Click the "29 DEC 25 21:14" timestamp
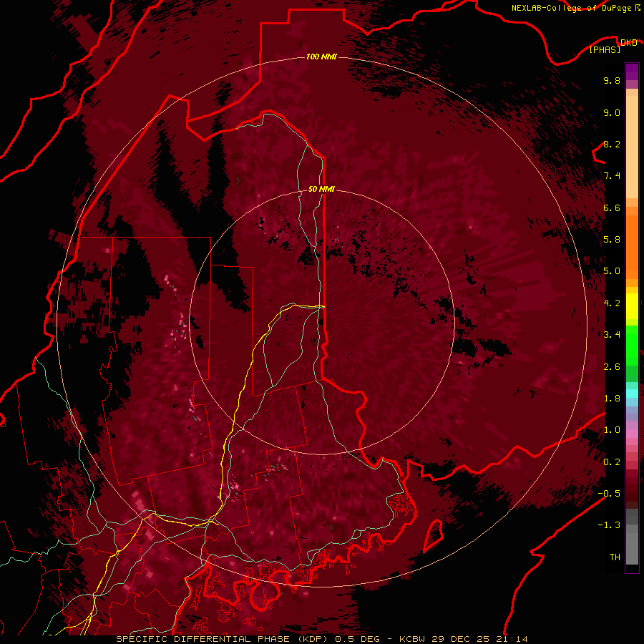 pos(479,639)
